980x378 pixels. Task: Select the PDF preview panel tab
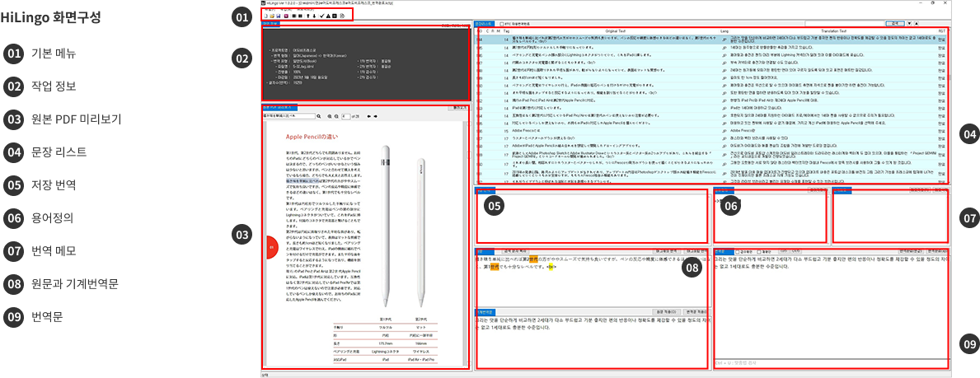(280, 107)
